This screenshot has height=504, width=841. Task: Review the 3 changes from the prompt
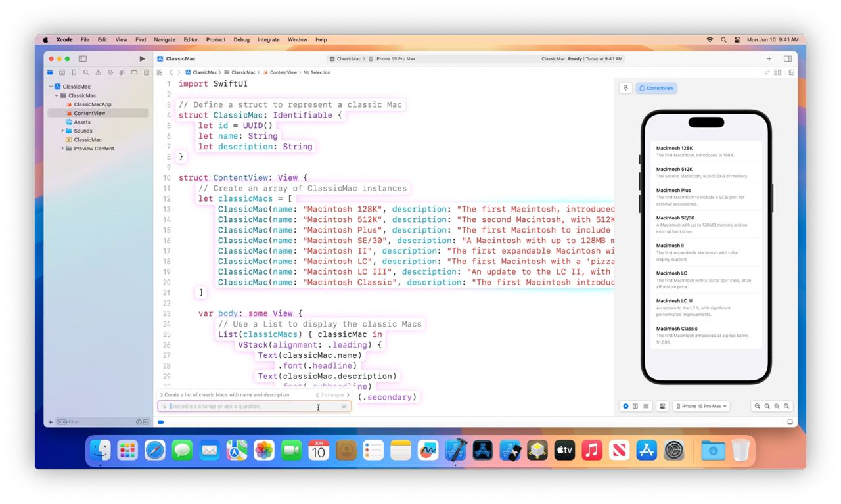pyautogui.click(x=334, y=394)
